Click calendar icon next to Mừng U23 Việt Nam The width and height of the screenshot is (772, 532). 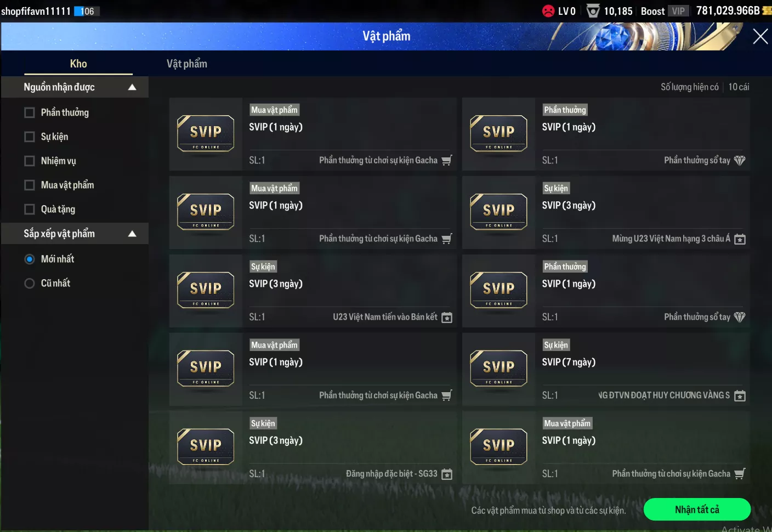(x=740, y=239)
